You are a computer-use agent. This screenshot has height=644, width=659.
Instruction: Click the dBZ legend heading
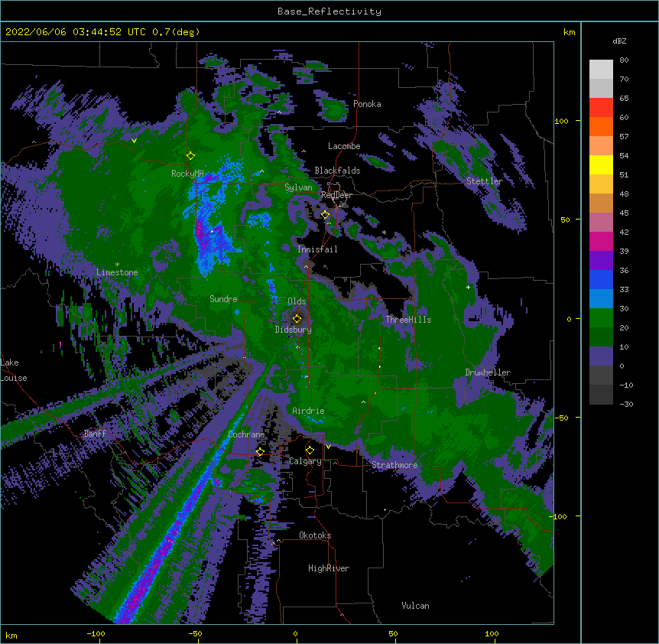tap(619, 41)
